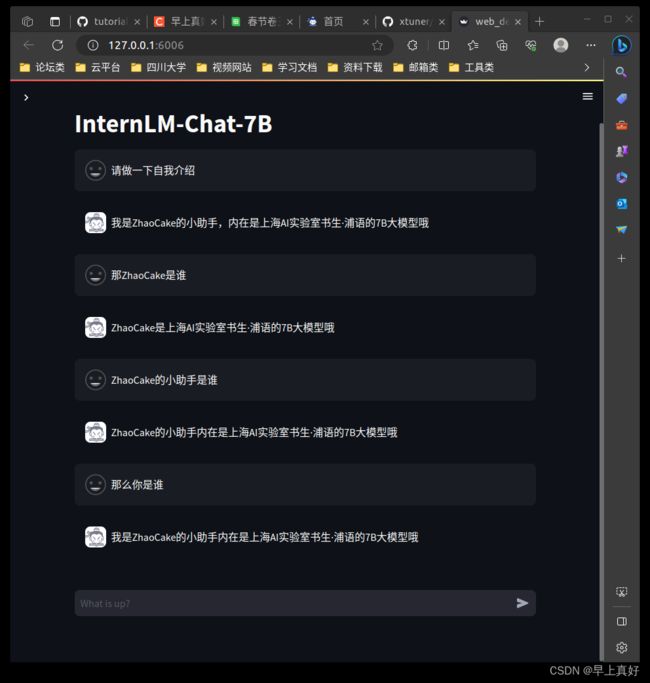The image size is (650, 683).
Task: Open the browser extensions puzzle icon
Action: (x=412, y=45)
